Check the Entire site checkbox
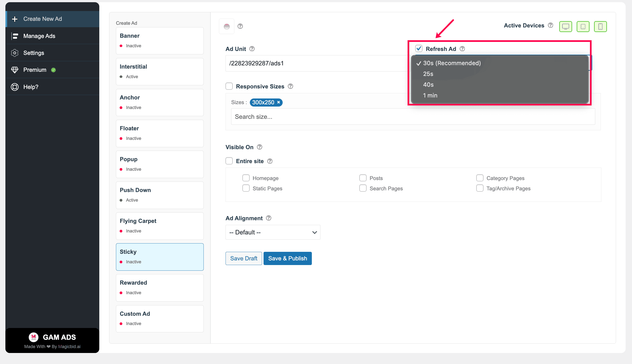632x364 pixels. point(229,161)
